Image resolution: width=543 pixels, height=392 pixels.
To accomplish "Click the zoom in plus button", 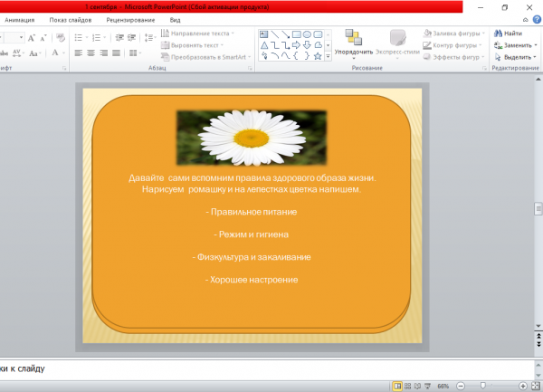I will (523, 385).
